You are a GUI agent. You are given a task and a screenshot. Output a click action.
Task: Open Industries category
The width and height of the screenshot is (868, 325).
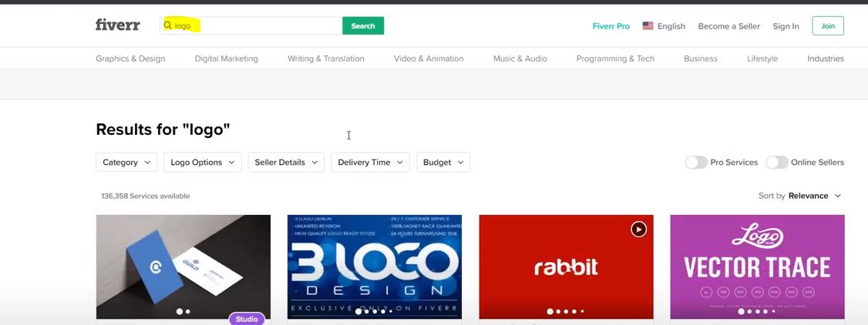pyautogui.click(x=825, y=59)
